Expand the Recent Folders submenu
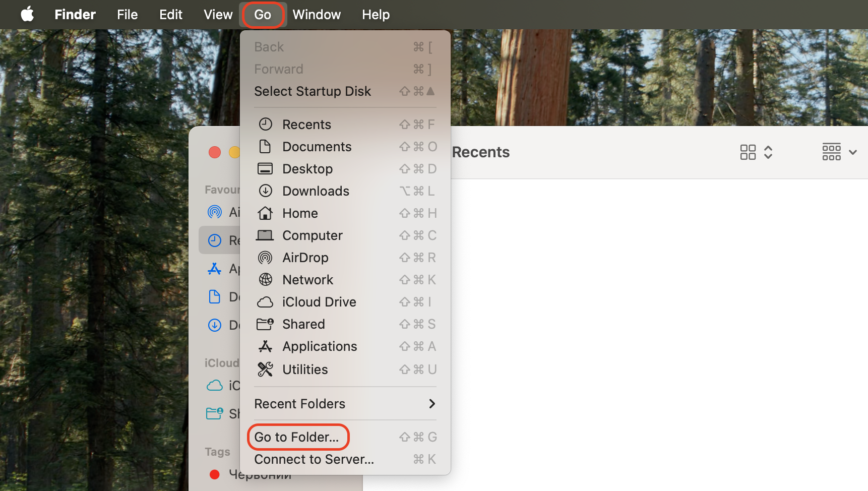This screenshot has width=868, height=491. tap(299, 404)
